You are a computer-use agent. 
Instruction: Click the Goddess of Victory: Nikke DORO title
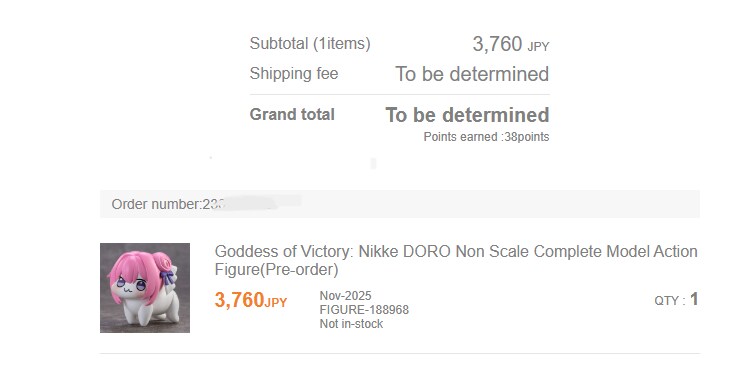456,260
